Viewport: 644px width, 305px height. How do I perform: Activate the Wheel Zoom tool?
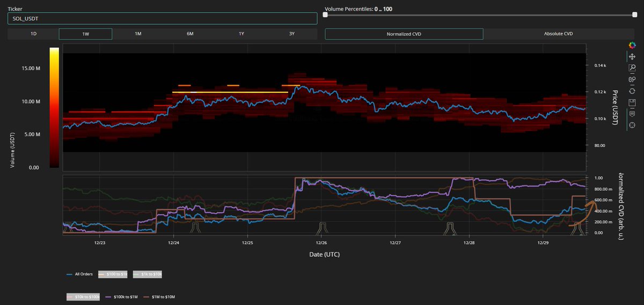tap(632, 79)
